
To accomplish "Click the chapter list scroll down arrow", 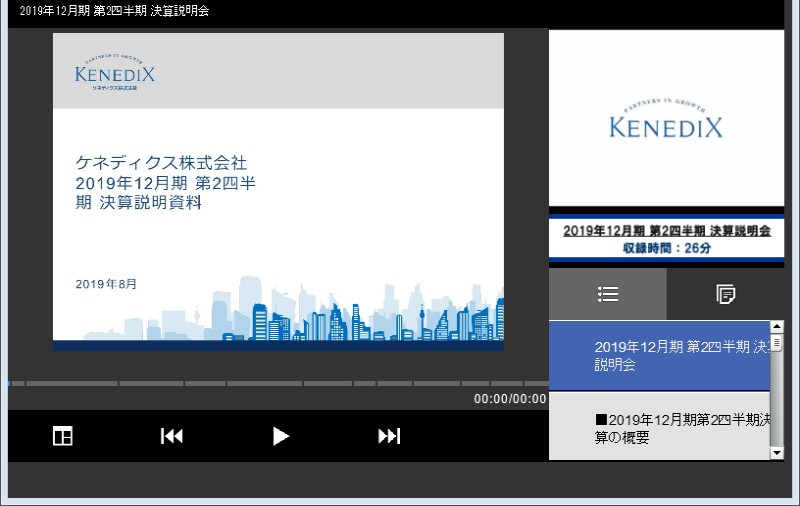I will (x=777, y=452).
